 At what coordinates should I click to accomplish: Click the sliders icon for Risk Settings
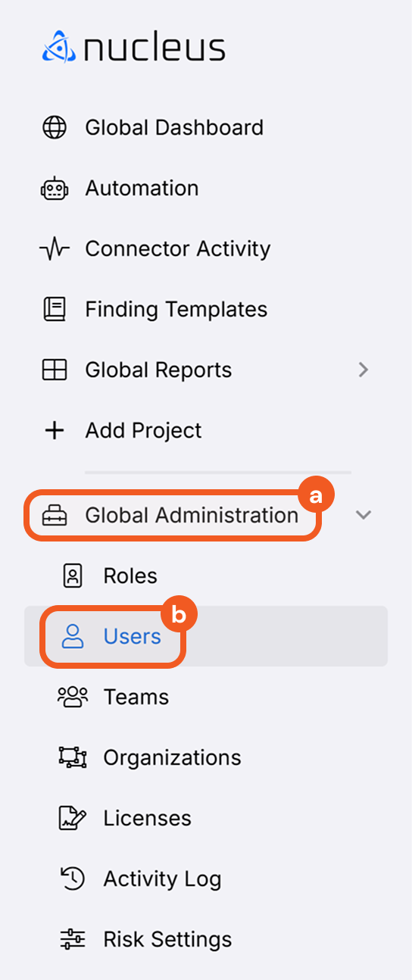click(73, 939)
